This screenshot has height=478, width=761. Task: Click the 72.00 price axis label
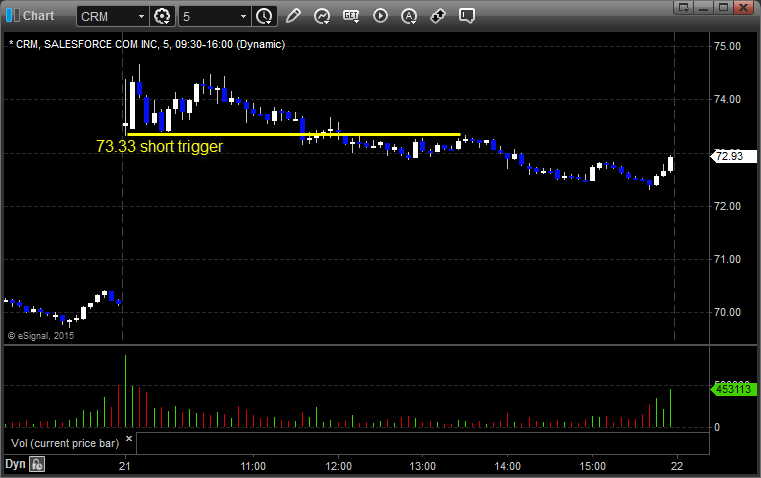[x=728, y=206]
